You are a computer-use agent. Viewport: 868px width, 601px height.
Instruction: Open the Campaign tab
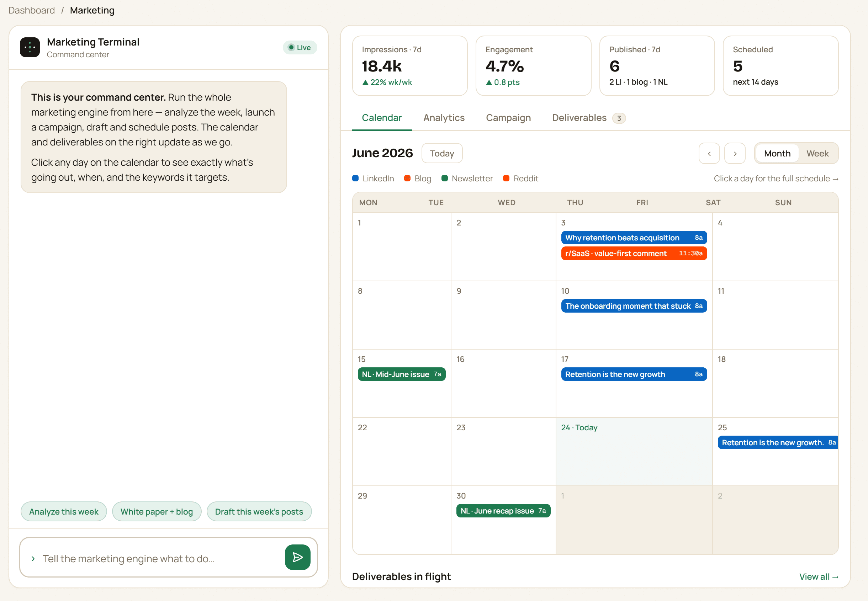(x=508, y=118)
